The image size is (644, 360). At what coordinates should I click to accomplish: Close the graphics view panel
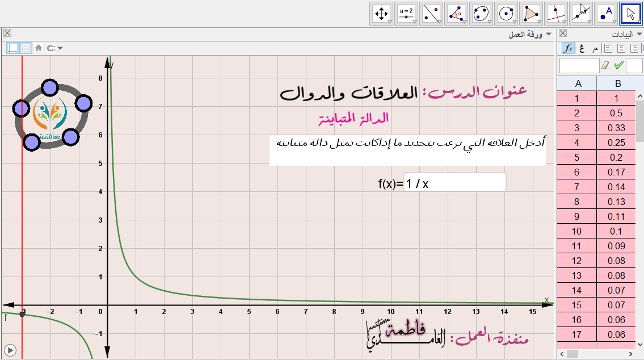7,34
